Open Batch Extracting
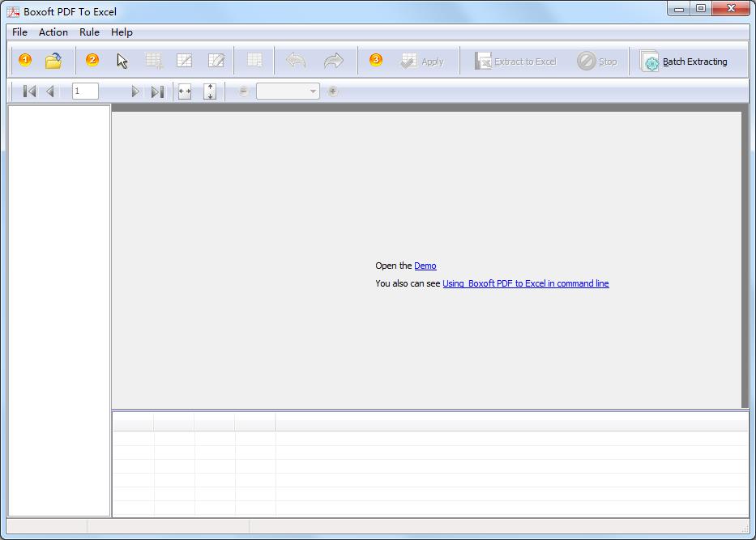This screenshot has height=540, width=756. [684, 62]
